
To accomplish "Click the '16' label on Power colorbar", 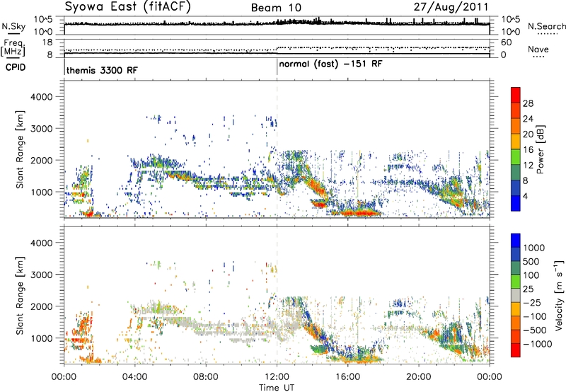I will coord(528,150).
